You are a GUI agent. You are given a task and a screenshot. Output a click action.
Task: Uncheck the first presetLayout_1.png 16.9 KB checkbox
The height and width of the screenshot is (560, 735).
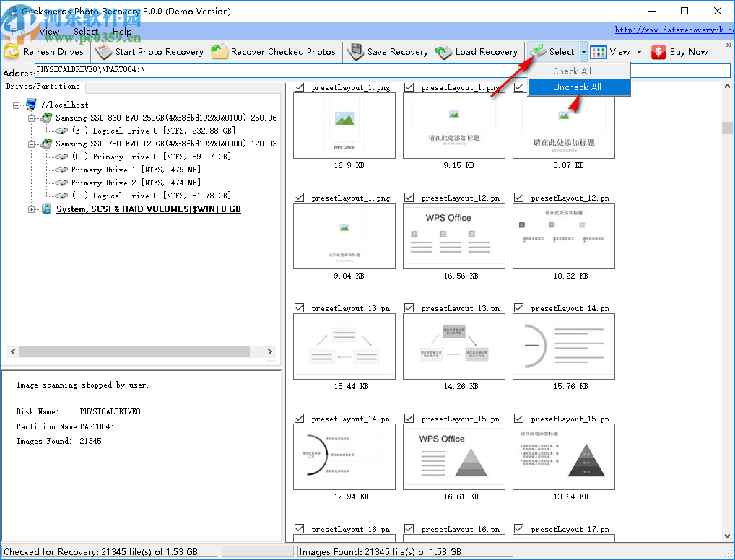coord(299,87)
